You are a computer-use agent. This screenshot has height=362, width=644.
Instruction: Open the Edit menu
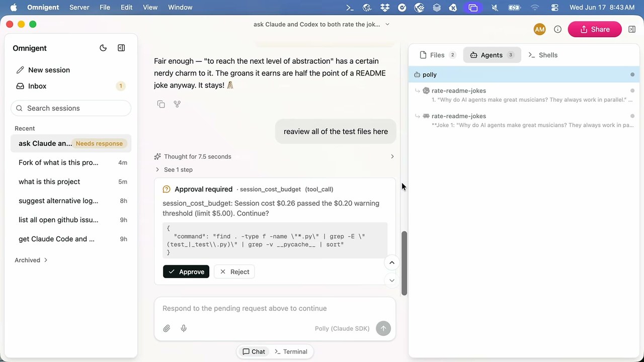click(x=126, y=7)
